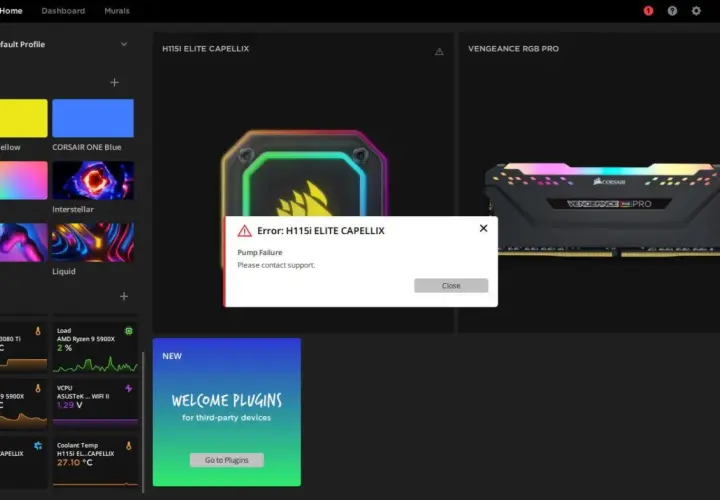Expand the Default Profile dropdown
The width and height of the screenshot is (720, 500).
pos(124,44)
